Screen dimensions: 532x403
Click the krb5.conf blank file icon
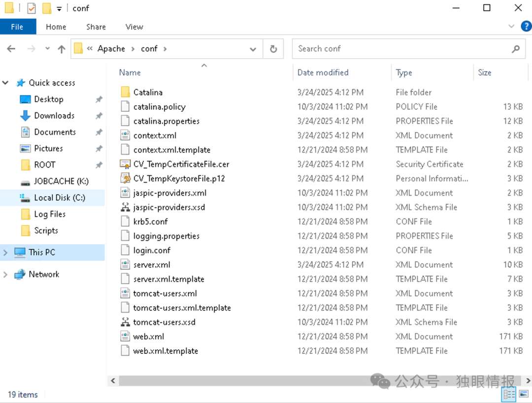pos(125,221)
